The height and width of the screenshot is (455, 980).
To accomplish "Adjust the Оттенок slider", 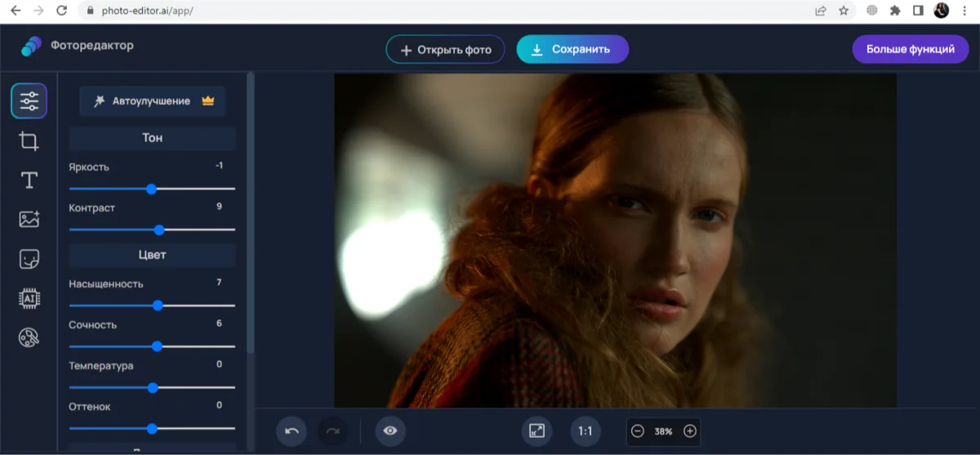I will tap(152, 428).
